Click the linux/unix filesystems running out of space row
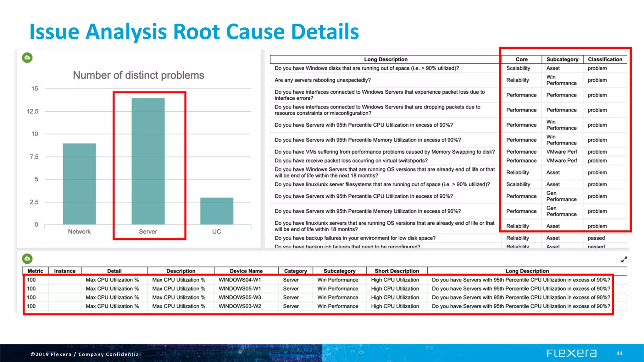This screenshot has width=644, height=362. click(x=448, y=184)
